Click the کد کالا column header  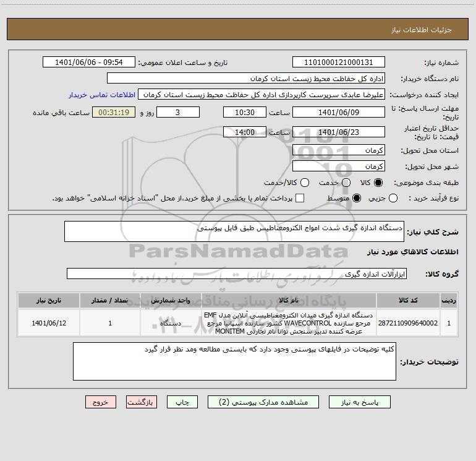(408, 300)
